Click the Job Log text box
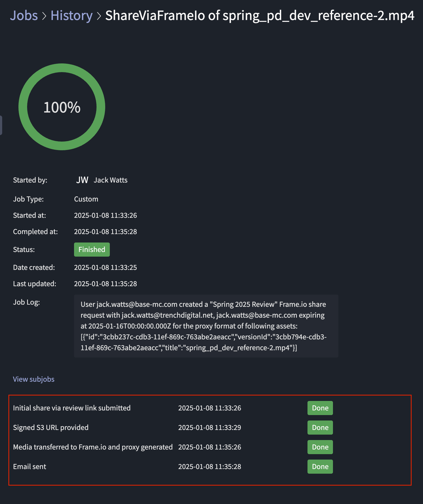Screen dimensions: 423x504 click(x=206, y=326)
